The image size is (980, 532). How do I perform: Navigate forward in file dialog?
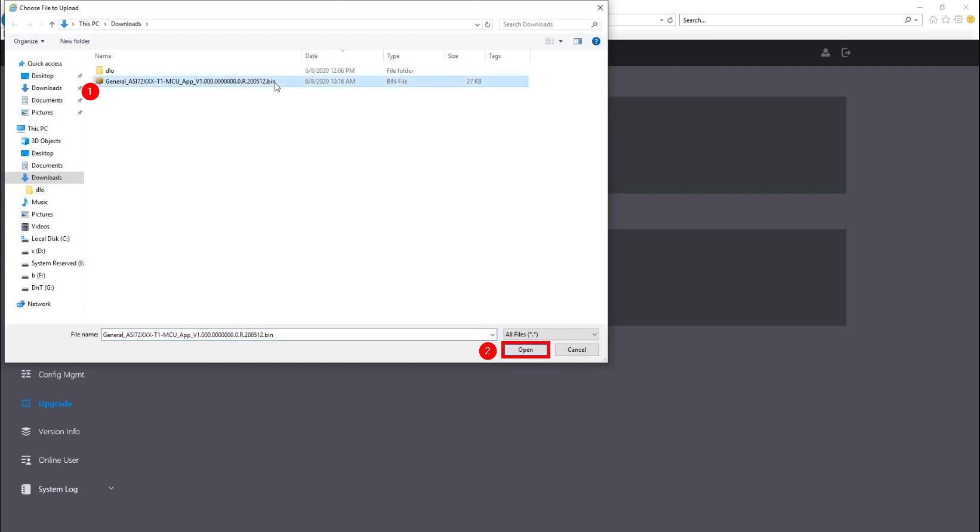tap(29, 24)
